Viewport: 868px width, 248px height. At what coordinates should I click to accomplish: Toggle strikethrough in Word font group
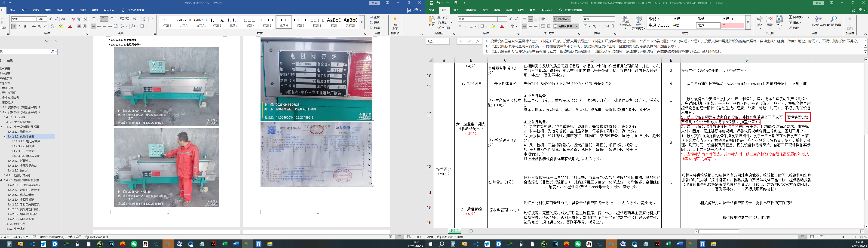(34, 26)
